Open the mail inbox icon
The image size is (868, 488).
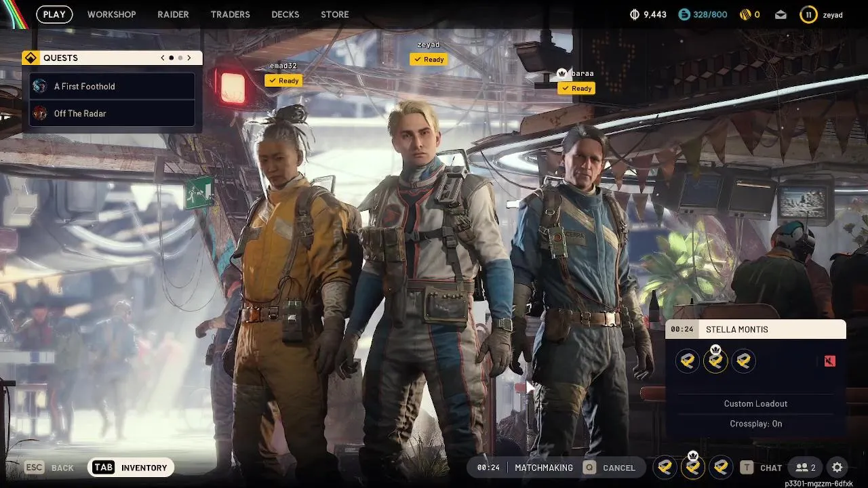point(781,14)
